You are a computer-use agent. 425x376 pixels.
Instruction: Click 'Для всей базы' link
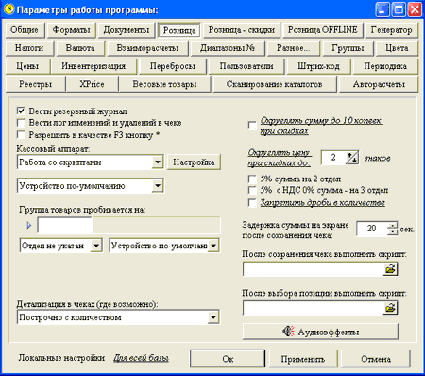pos(141,358)
